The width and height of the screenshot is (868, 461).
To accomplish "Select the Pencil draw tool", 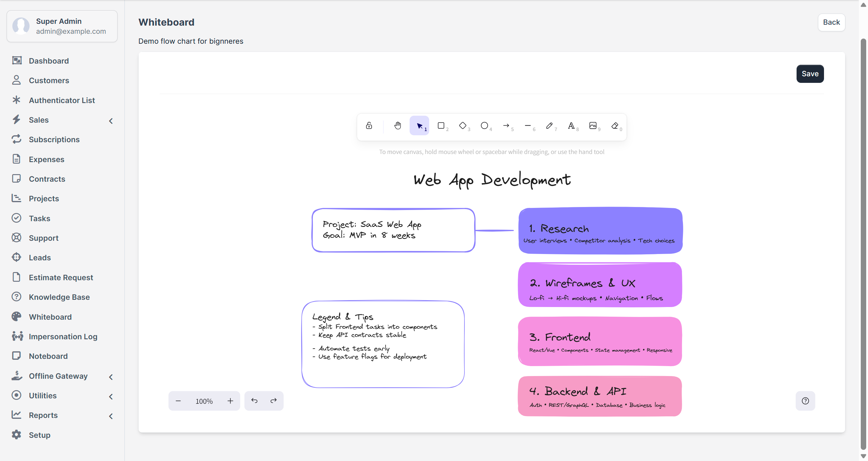I will [x=549, y=126].
